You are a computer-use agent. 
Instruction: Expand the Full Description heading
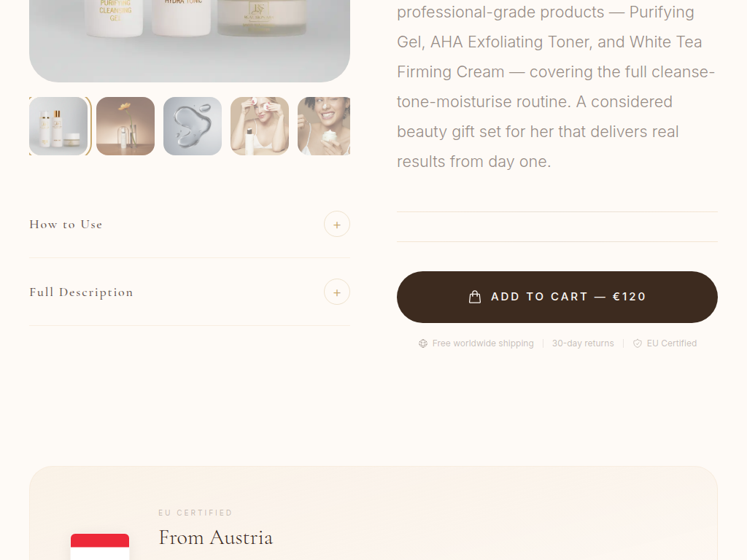81,292
